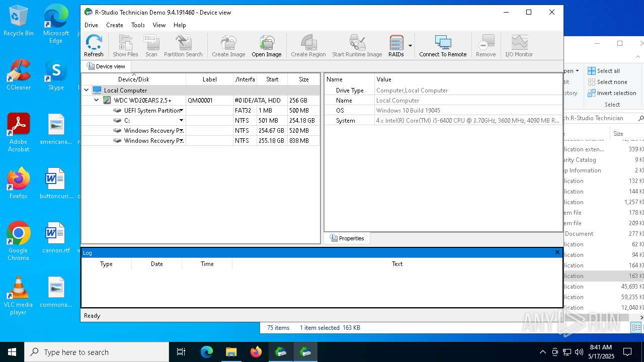Click the Create Image toolbar icon

[228, 46]
